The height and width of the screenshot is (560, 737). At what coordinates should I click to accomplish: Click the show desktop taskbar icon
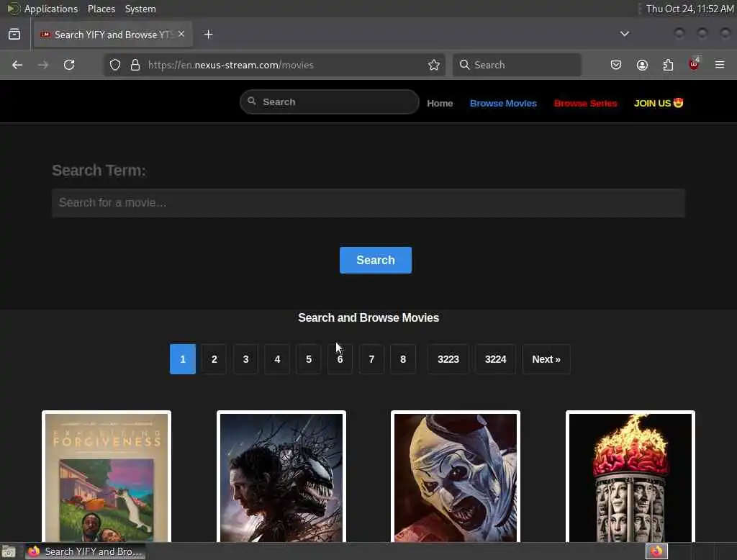pyautogui.click(x=9, y=551)
